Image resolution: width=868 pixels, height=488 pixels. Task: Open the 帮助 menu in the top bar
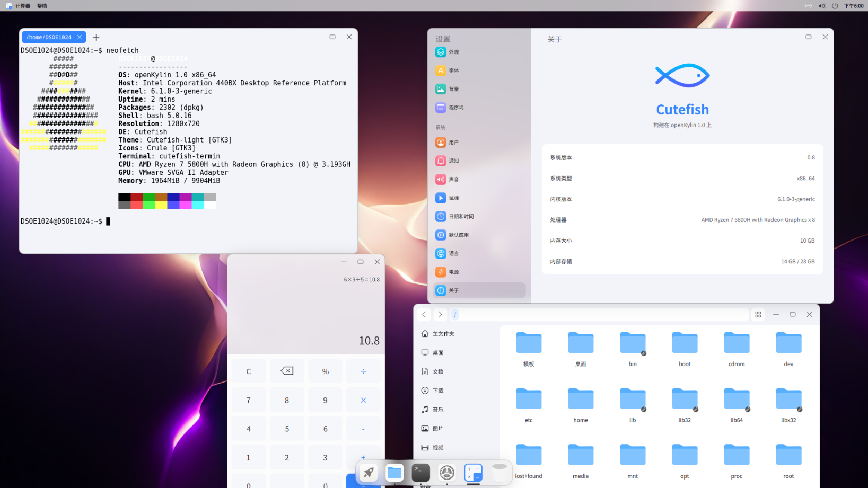(42, 6)
